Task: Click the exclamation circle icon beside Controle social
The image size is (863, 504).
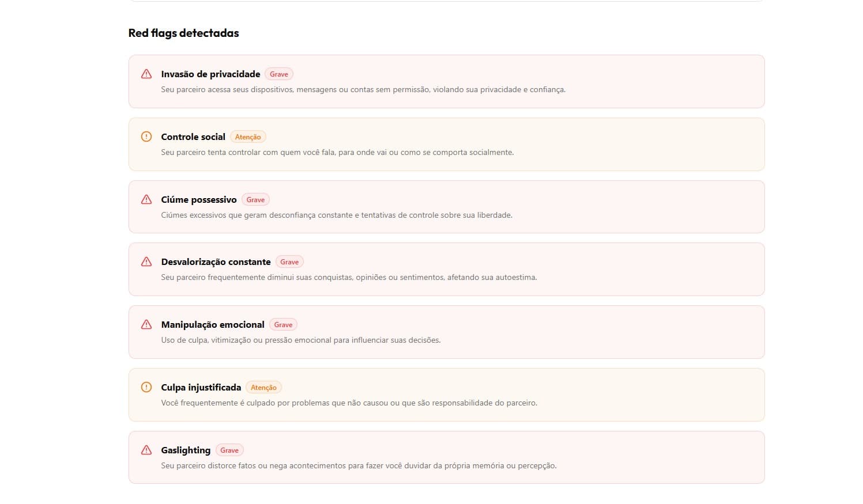Action: point(146,137)
